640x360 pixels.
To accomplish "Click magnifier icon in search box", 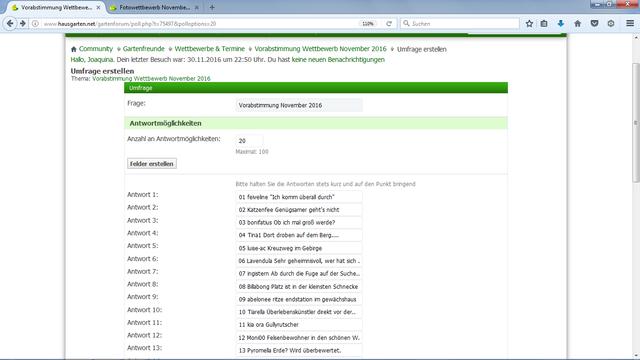I will tap(406, 24).
